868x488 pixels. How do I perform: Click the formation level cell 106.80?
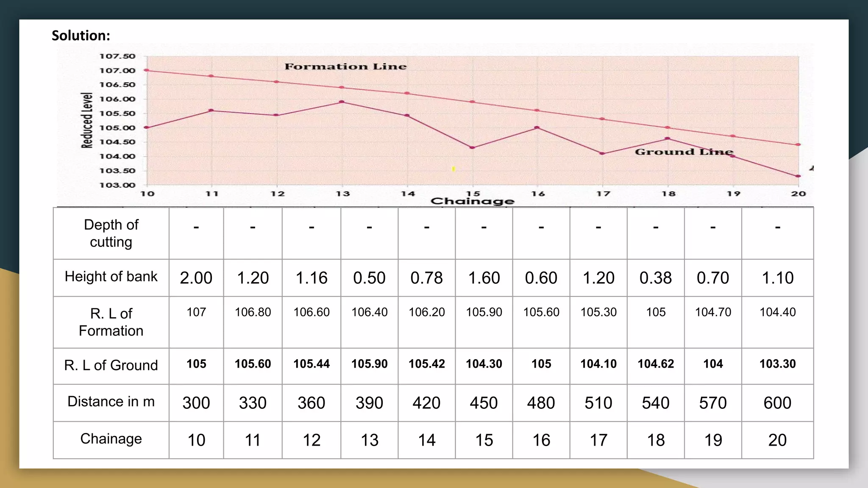253,312
